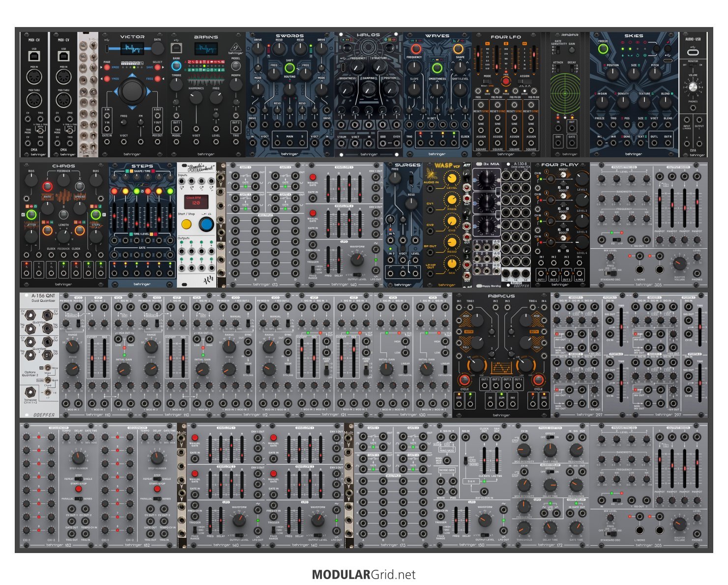Click the USB-B port on the Brains module

[175, 48]
